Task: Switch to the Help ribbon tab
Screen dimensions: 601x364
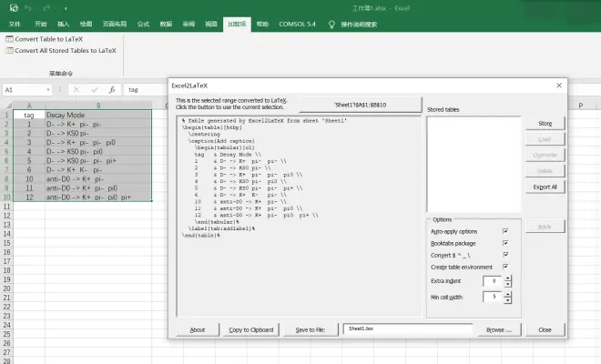Action: 262,25
